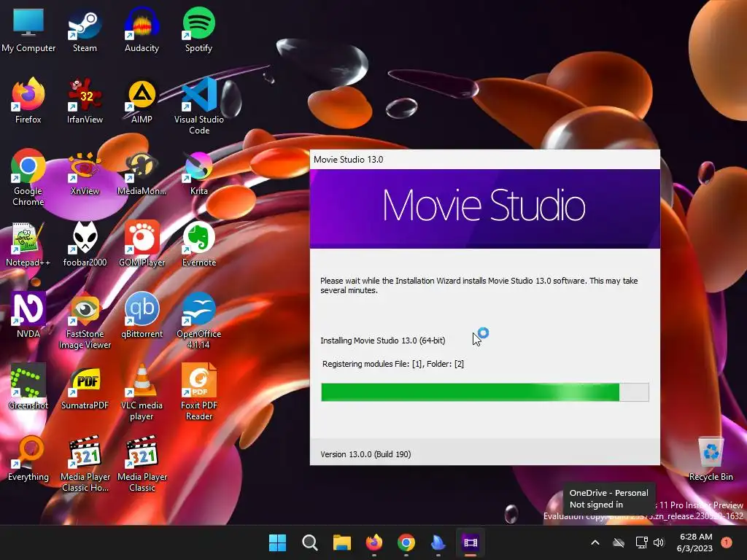Select the XnView desktop shortcut
This screenshot has width=747, height=560.
(85, 172)
